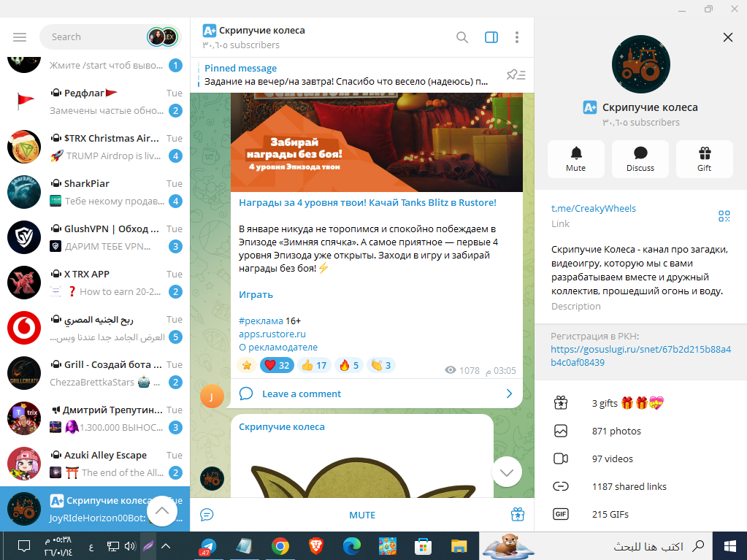Open the gosuslugi.ru registration link
This screenshot has width=747, height=560.
pos(640,356)
